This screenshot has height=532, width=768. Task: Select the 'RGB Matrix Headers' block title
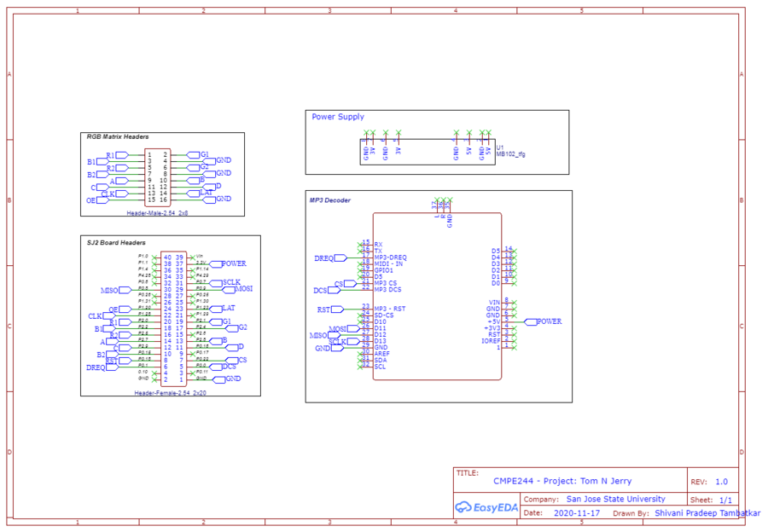118,137
